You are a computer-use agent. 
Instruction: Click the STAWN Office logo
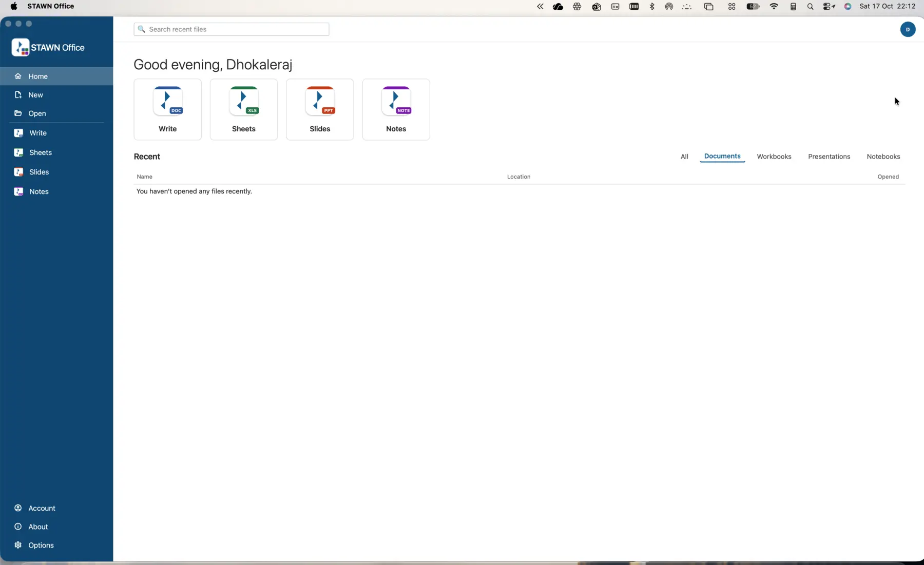pos(48,48)
